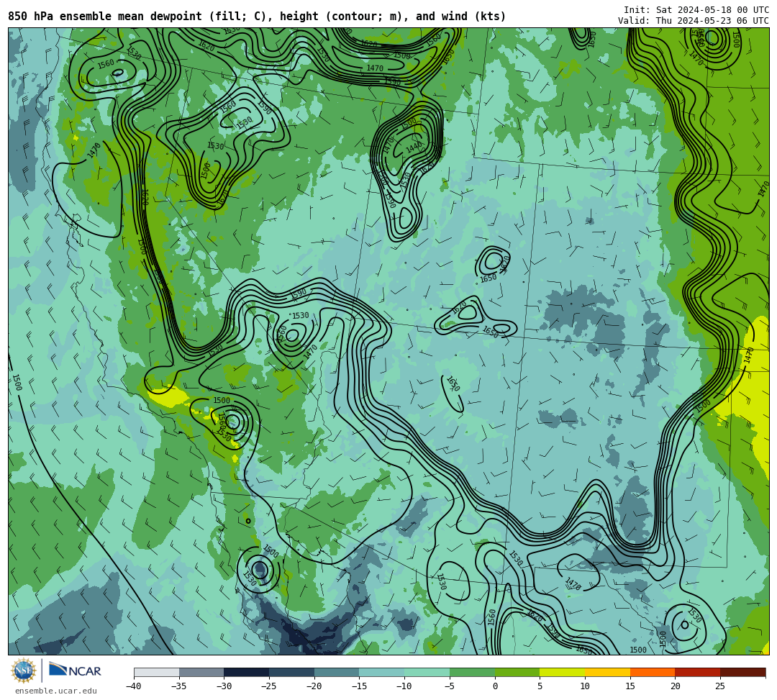Viewport: 777px width, 700px height.
Task: Click the 15 colorbar tick label
Action: (630, 686)
